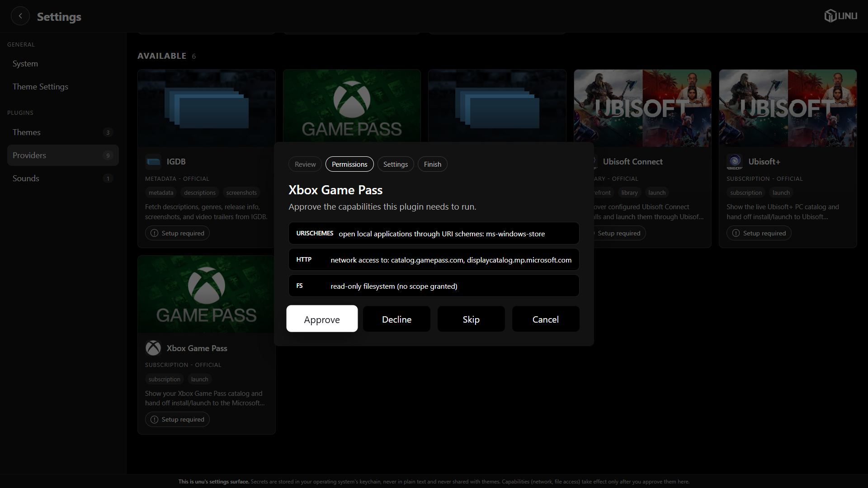The width and height of the screenshot is (868, 488).
Task: Skip the permissions step
Action: coord(471,319)
